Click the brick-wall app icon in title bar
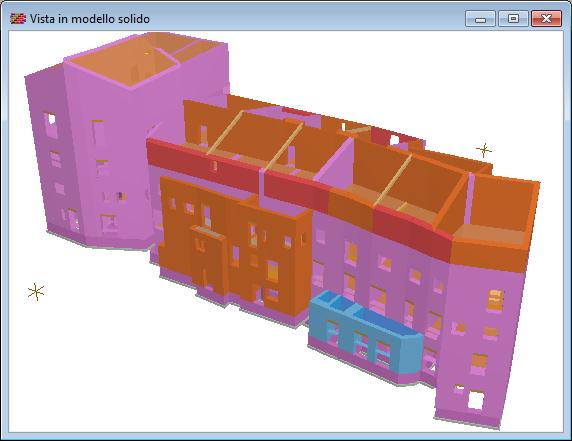Screen dimensions: 572x441 [18, 18]
